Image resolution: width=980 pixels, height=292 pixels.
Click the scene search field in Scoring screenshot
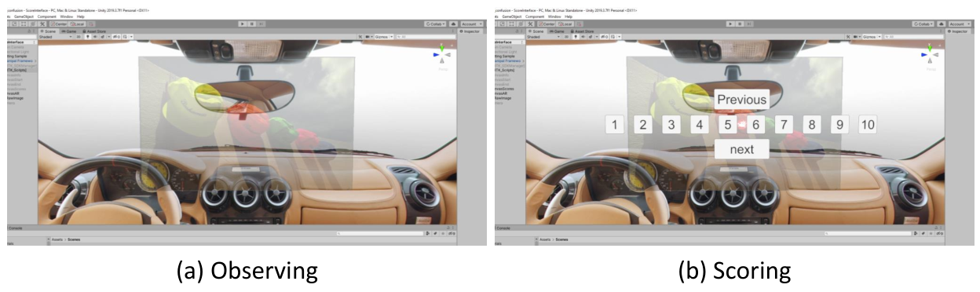click(913, 37)
